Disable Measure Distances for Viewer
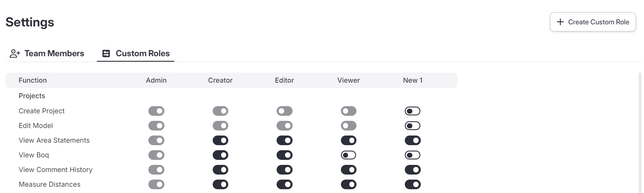Viewport: 644px width, 193px height. 348,185
